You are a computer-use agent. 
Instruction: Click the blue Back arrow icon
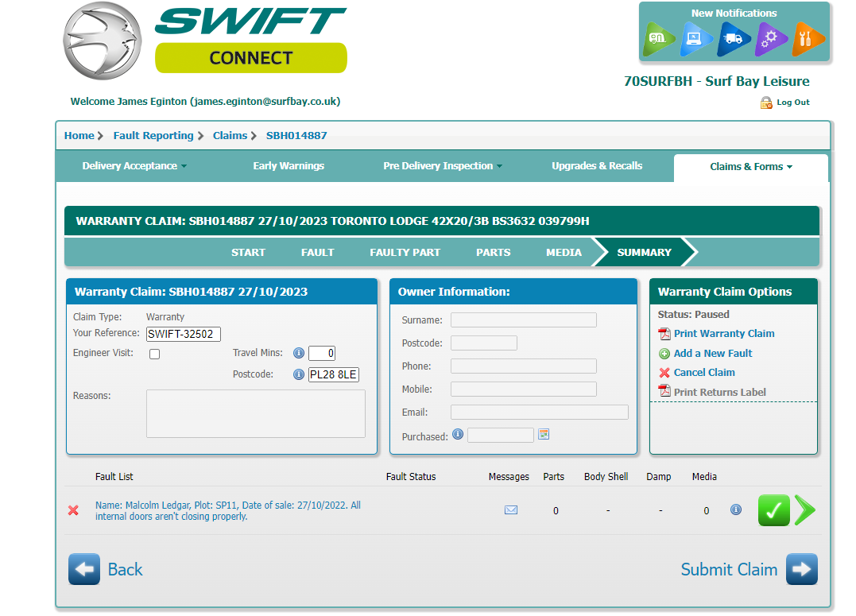84,569
